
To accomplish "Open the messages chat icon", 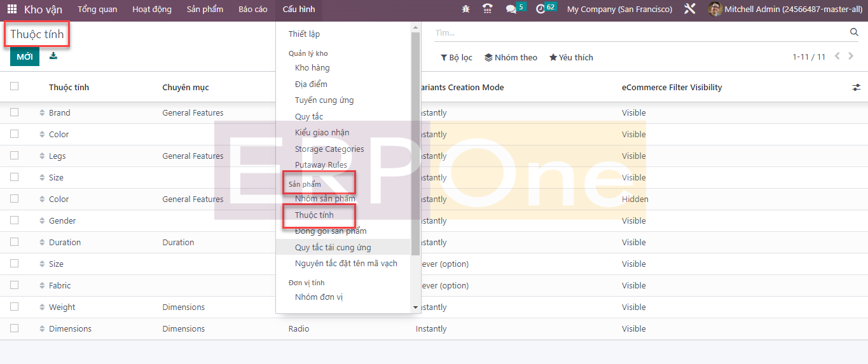I will 511,10.
